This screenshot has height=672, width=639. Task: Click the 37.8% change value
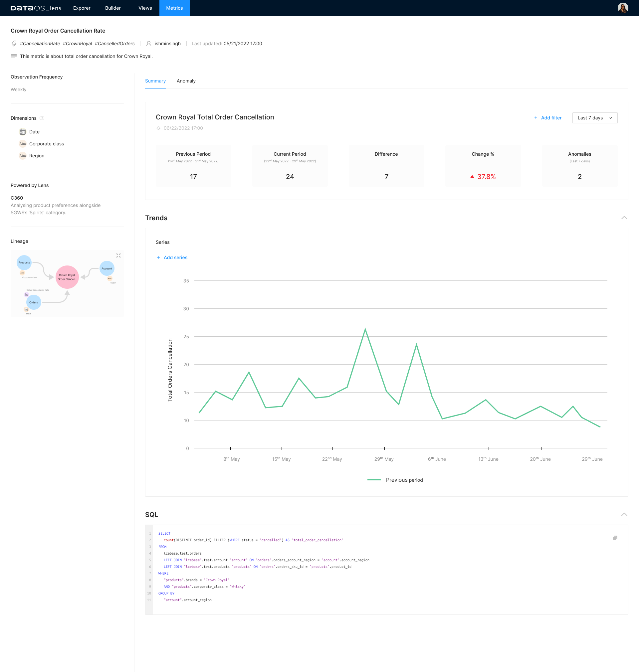click(x=486, y=177)
